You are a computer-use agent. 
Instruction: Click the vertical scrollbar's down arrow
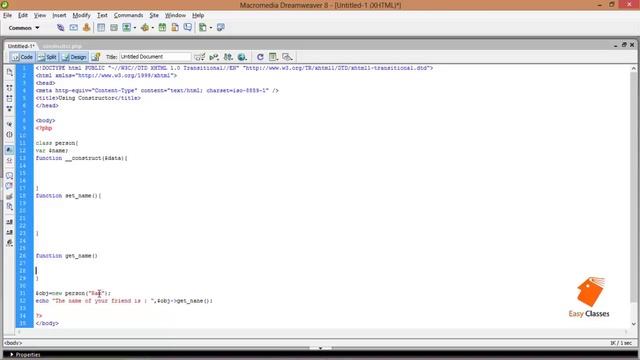tap(633, 324)
